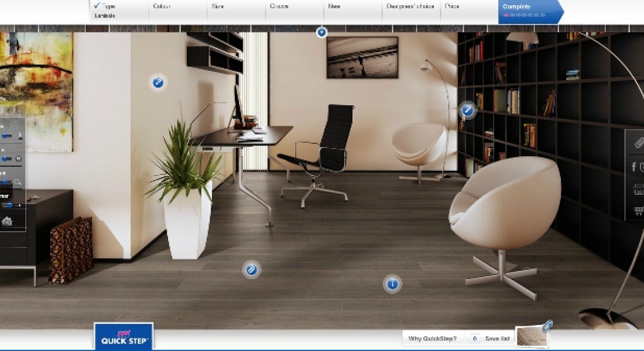Expand the Groove filter dropdown
644x351 pixels.
coord(278,7)
